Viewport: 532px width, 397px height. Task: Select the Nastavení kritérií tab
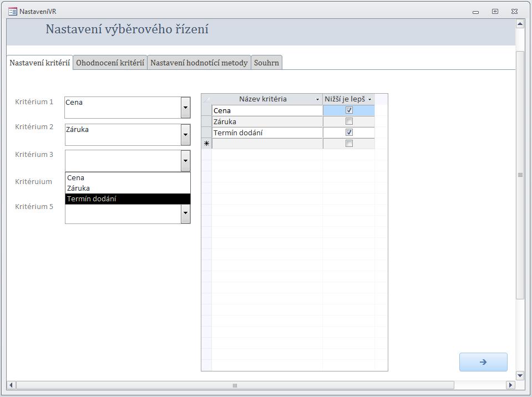point(40,63)
